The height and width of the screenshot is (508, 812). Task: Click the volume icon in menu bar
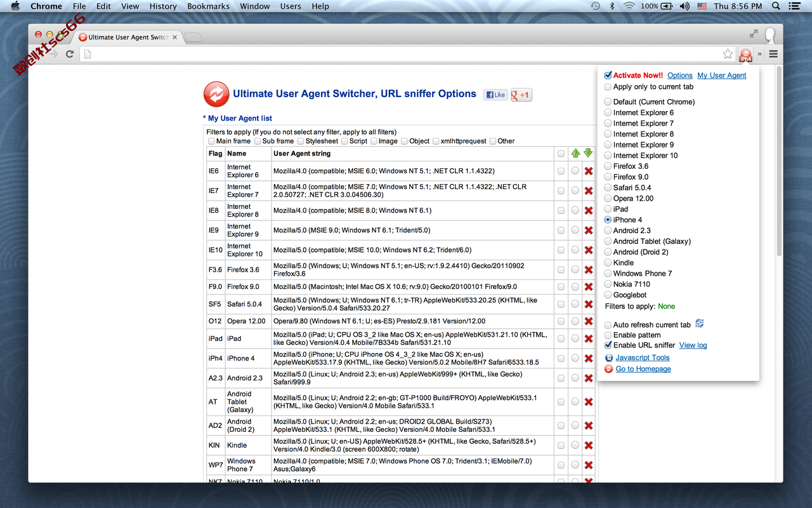click(x=684, y=6)
